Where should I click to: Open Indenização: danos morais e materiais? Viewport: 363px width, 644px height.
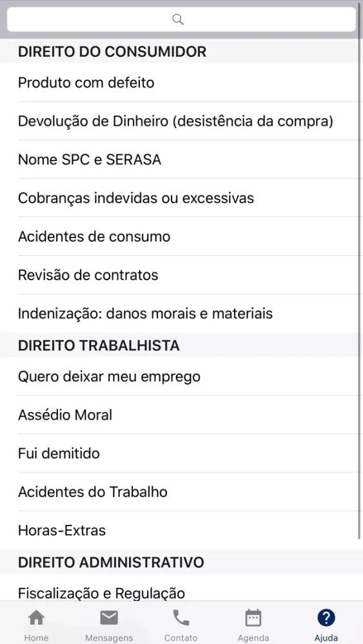point(181,314)
